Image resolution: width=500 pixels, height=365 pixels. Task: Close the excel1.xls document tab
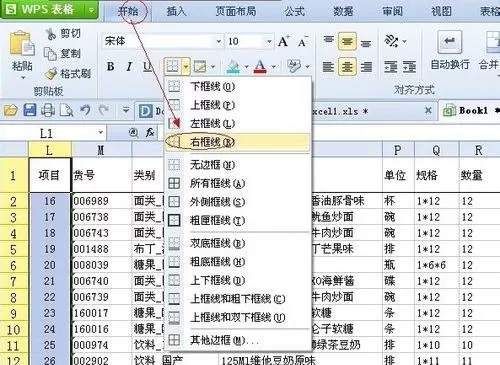tap(428, 110)
